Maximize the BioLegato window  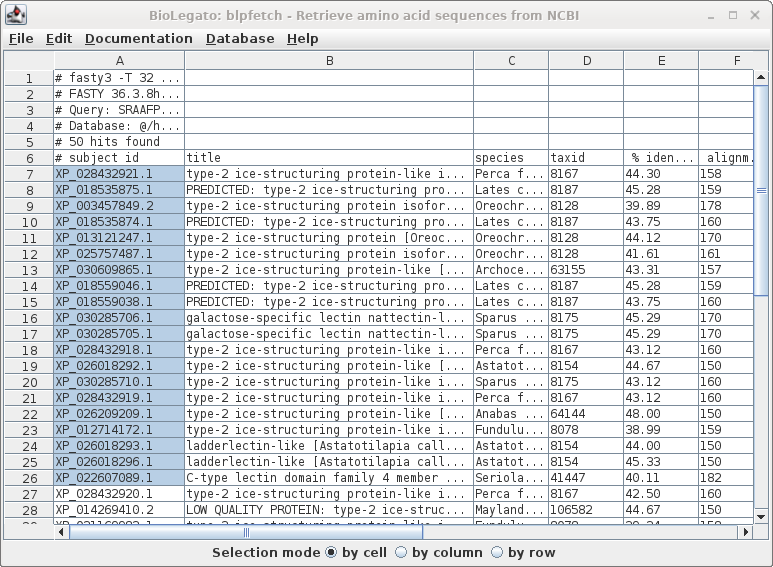pos(732,15)
